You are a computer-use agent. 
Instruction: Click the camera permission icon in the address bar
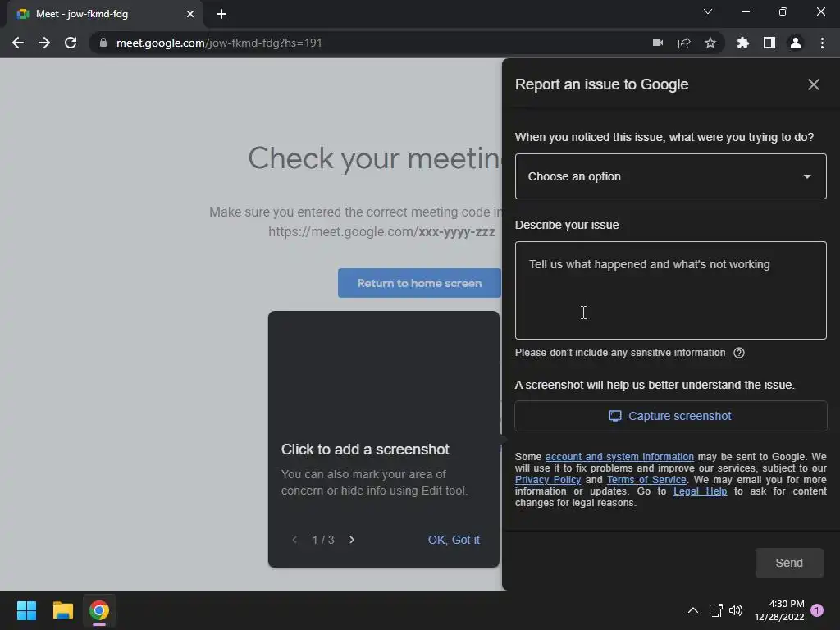[658, 43]
